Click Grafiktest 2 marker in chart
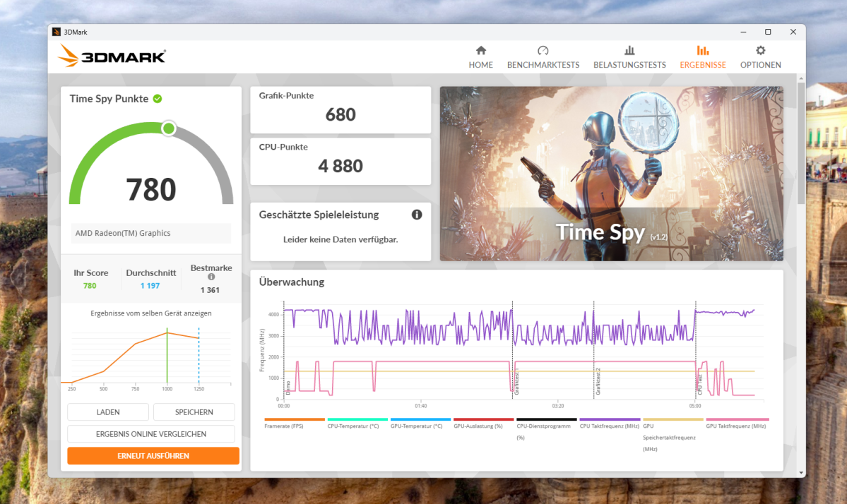The height and width of the screenshot is (504, 847). pos(598,383)
